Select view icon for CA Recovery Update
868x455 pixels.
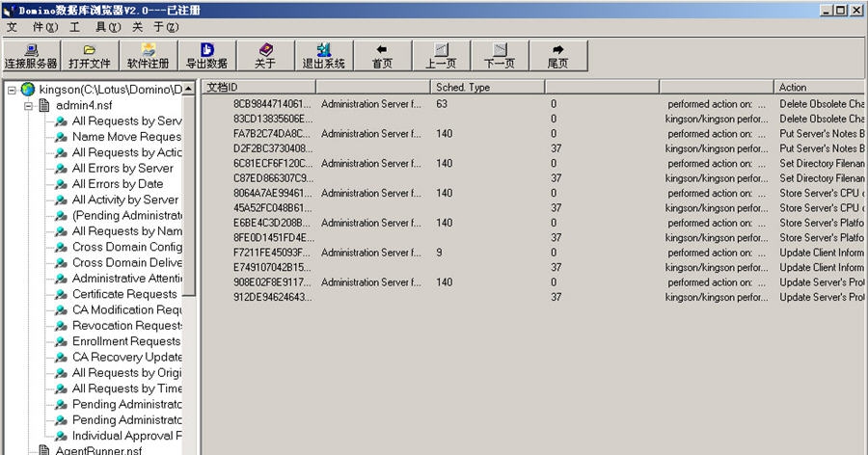[x=62, y=358]
